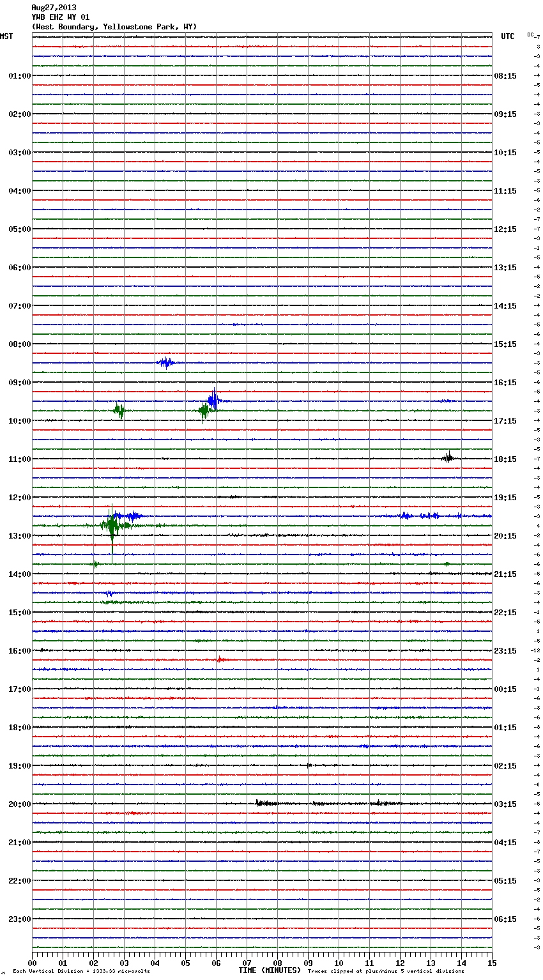This screenshot has height=980, width=543.
Task: Click the UTC timezone label
Action: (x=507, y=36)
